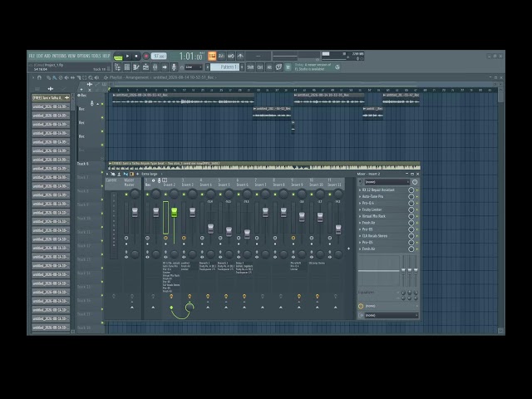This screenshot has width=532, height=399.
Task: Open the VIEW menu
Action: [71, 56]
